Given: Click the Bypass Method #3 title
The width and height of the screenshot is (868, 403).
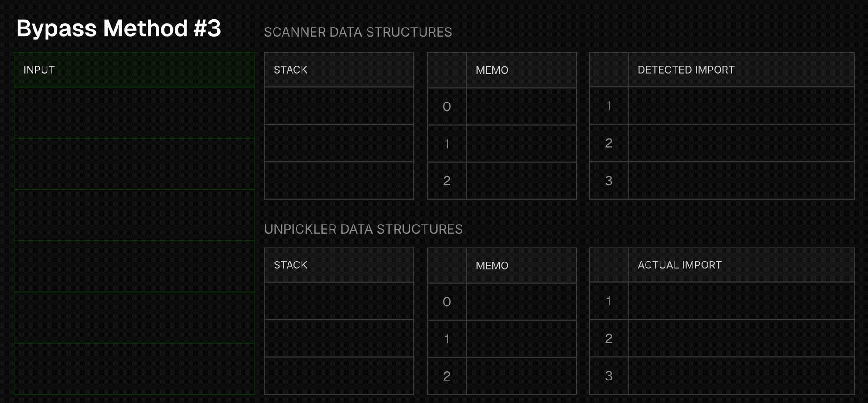Looking at the screenshot, I should pyautogui.click(x=118, y=28).
